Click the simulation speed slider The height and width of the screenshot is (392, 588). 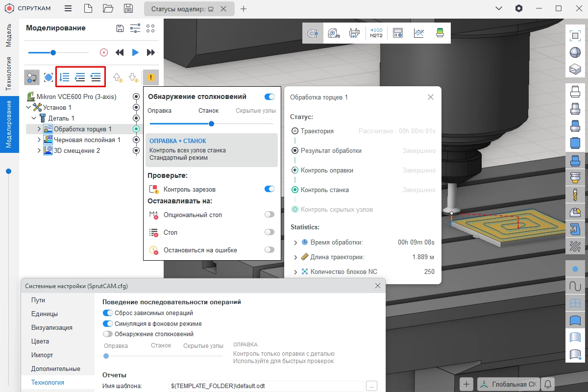click(x=53, y=52)
